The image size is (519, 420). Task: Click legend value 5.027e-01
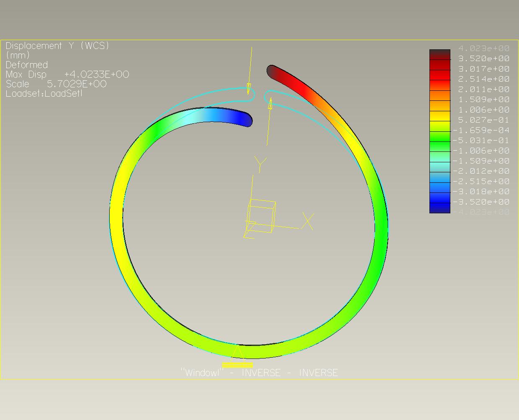484,120
